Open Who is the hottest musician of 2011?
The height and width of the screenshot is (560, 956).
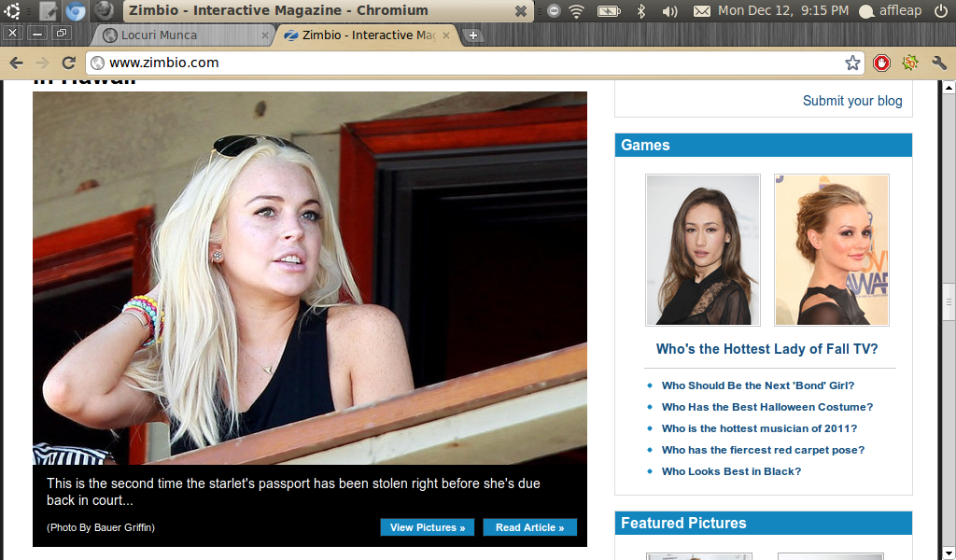tap(759, 428)
